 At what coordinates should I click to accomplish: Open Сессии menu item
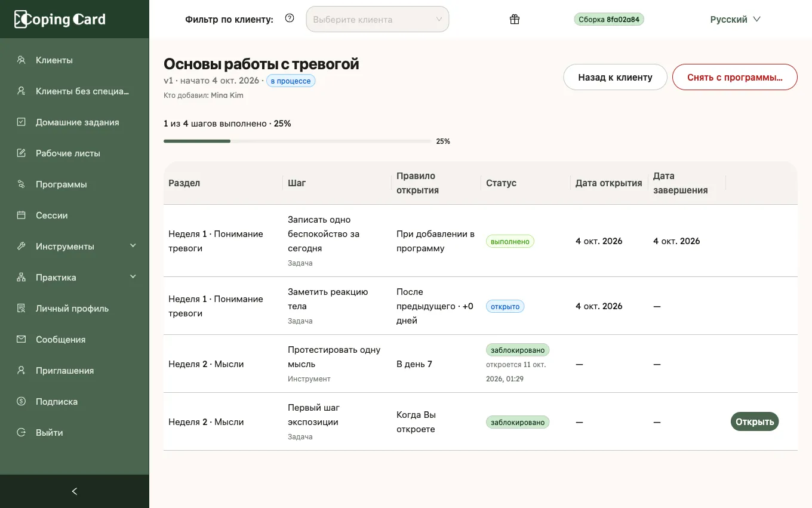(75, 215)
